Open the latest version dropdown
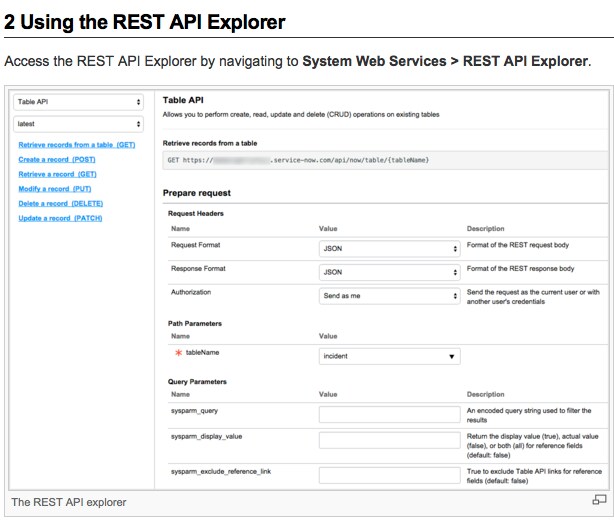The width and height of the screenshot is (614, 522). [78, 124]
